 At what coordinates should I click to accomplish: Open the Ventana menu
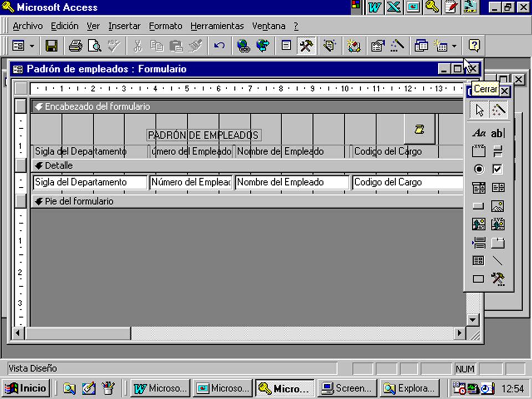pos(269,26)
